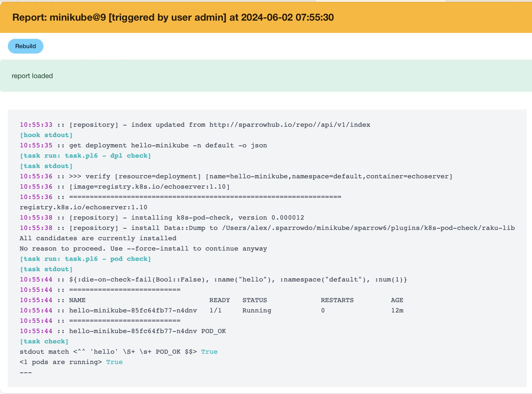Click the 'Running' status value
Screen dimensions: 532x394
(x=257, y=310)
